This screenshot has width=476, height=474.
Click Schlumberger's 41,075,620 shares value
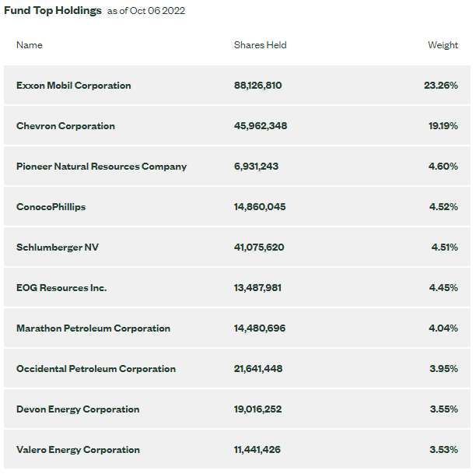coord(259,248)
